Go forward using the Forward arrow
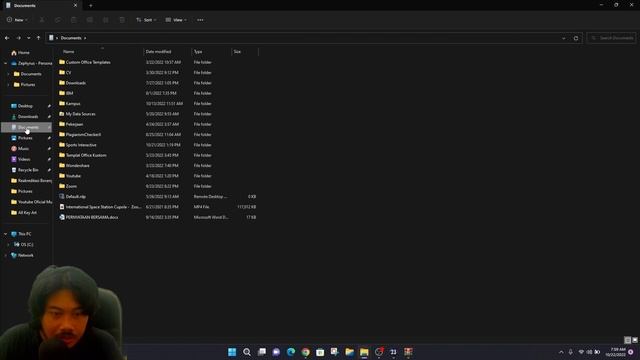This screenshot has width=640, height=360. point(18,38)
